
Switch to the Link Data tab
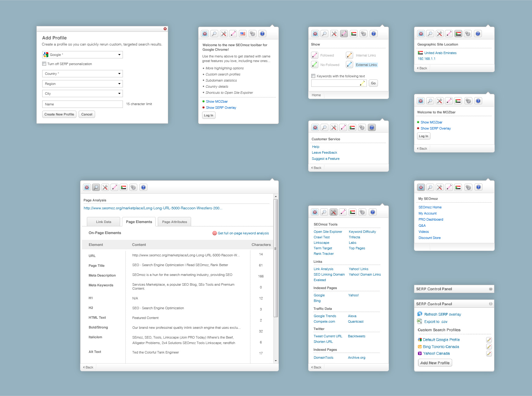pos(104,222)
